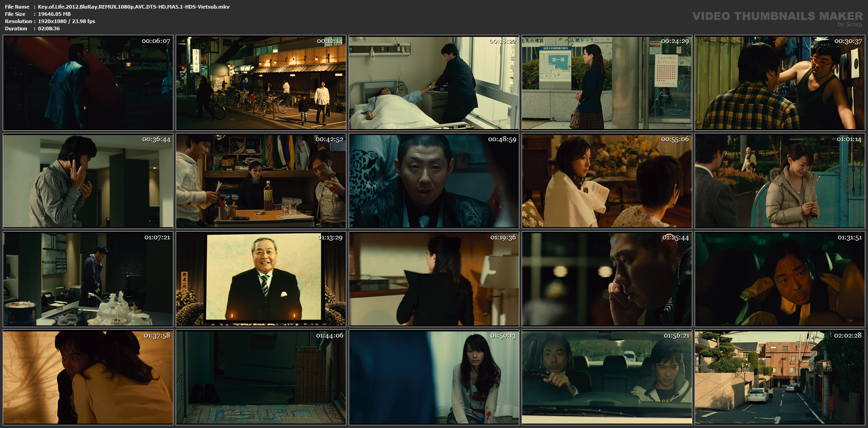
Task: Select the car interior thumbnail at 01:56:21
Action: click(607, 377)
